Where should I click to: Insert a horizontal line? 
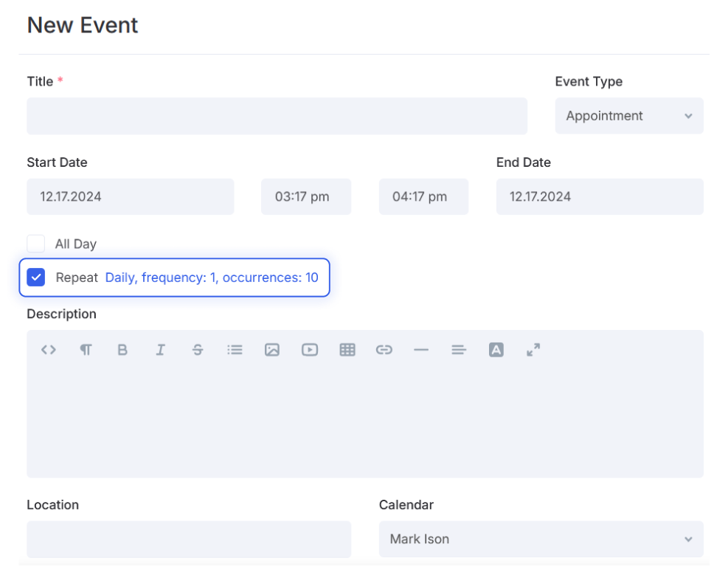coord(421,350)
